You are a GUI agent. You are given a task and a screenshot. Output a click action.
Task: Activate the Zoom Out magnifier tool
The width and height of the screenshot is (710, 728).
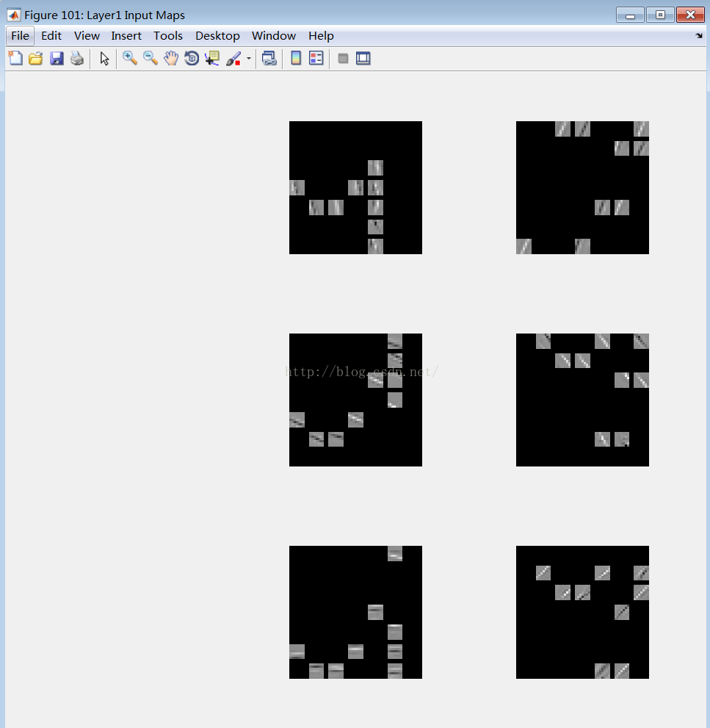click(150, 58)
